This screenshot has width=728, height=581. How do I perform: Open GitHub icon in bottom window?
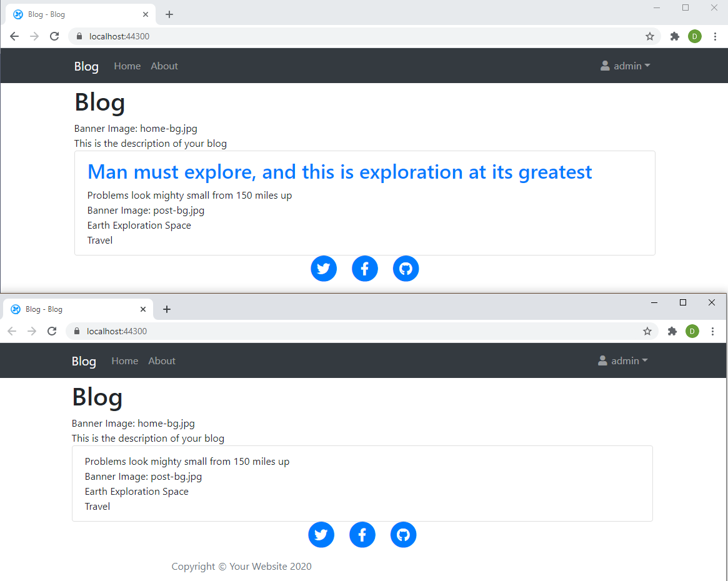click(x=404, y=535)
